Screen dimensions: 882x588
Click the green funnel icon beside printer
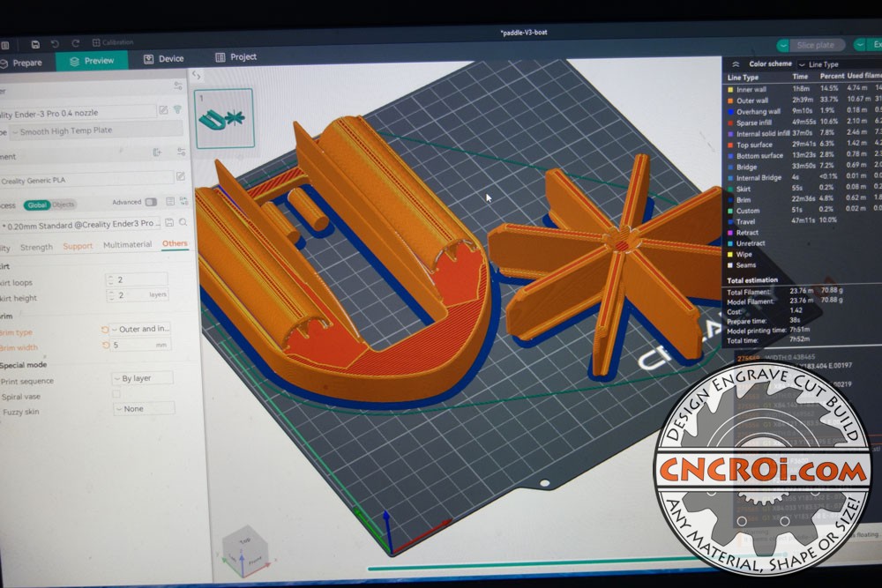click(x=177, y=109)
